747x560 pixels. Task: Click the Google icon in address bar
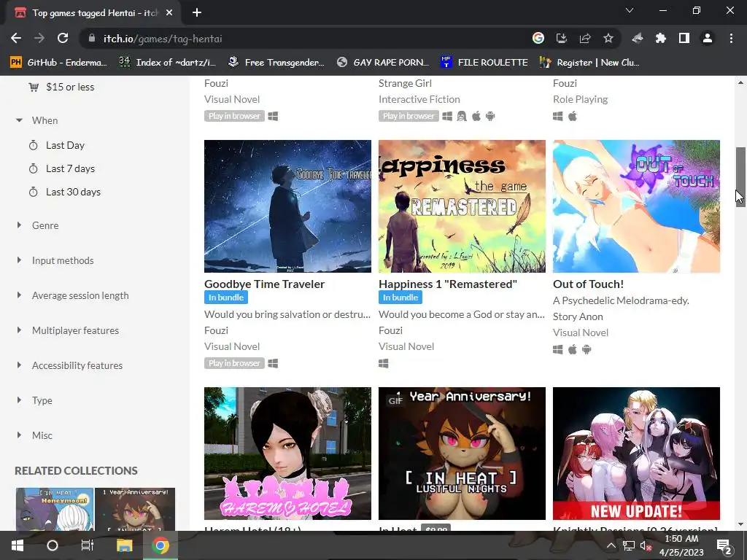pos(538,39)
